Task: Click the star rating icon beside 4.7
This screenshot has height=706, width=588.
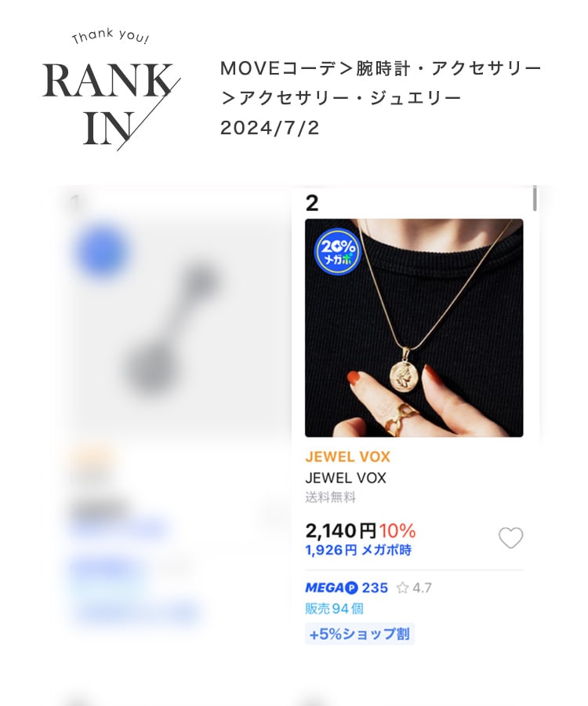Action: [x=402, y=588]
